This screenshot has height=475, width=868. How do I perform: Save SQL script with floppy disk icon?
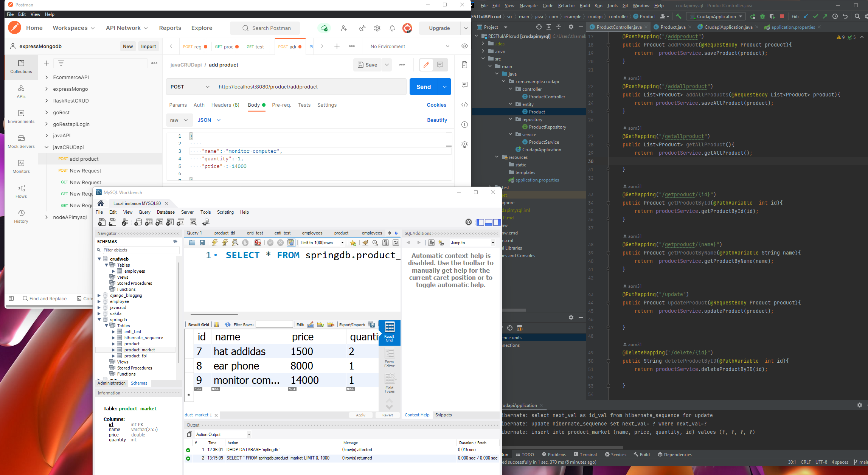click(x=202, y=243)
